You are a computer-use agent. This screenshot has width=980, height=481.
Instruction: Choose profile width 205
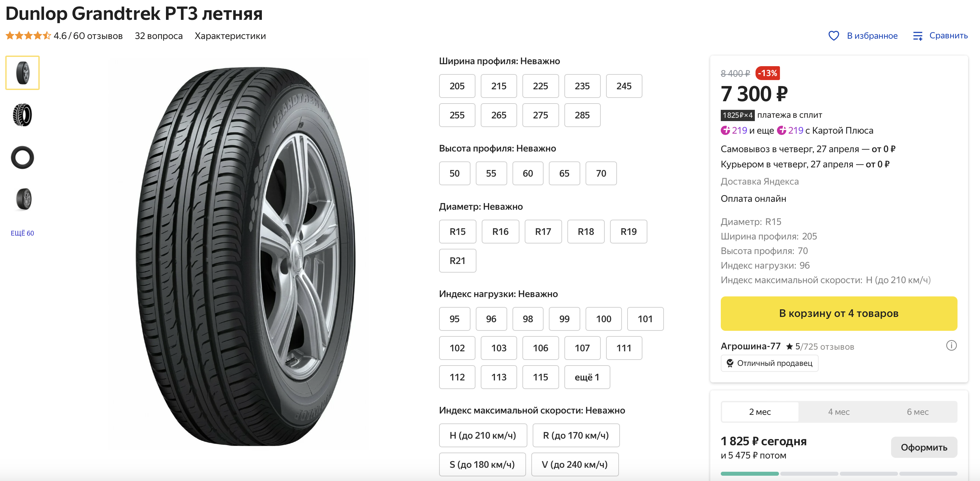457,86
